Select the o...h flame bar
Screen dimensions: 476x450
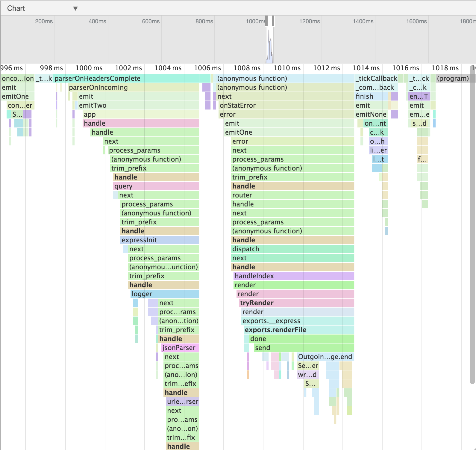coord(378,141)
